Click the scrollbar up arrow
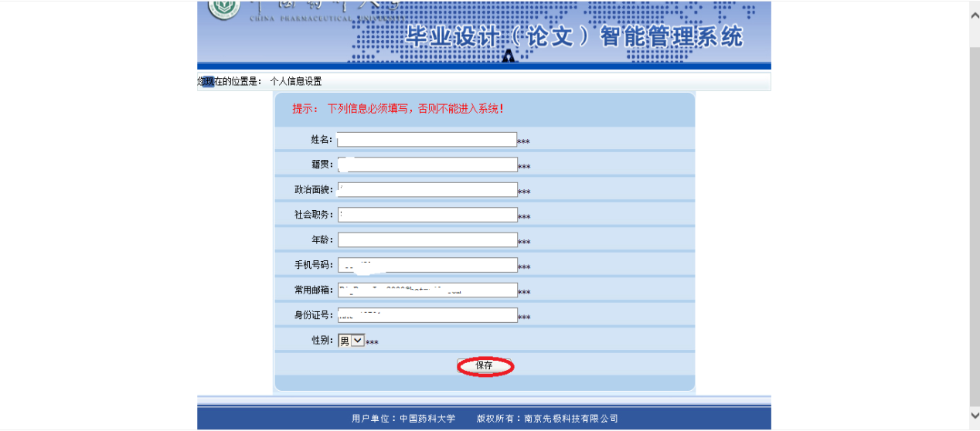 coord(975,16)
